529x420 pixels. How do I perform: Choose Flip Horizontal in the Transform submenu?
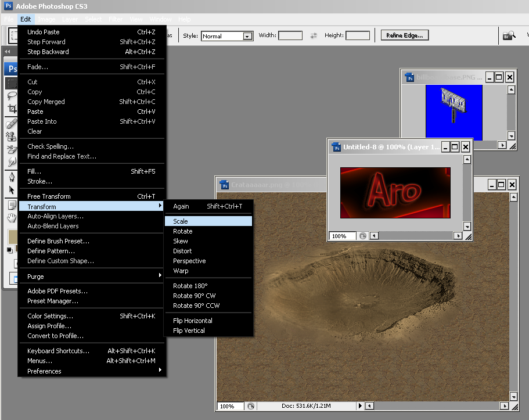(x=208, y=321)
